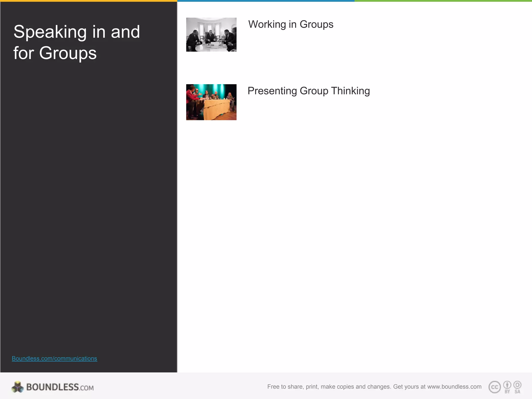Screen dimensions: 532x399
Task: Click the Creative Commons CC icon
Action: click(495, 387)
